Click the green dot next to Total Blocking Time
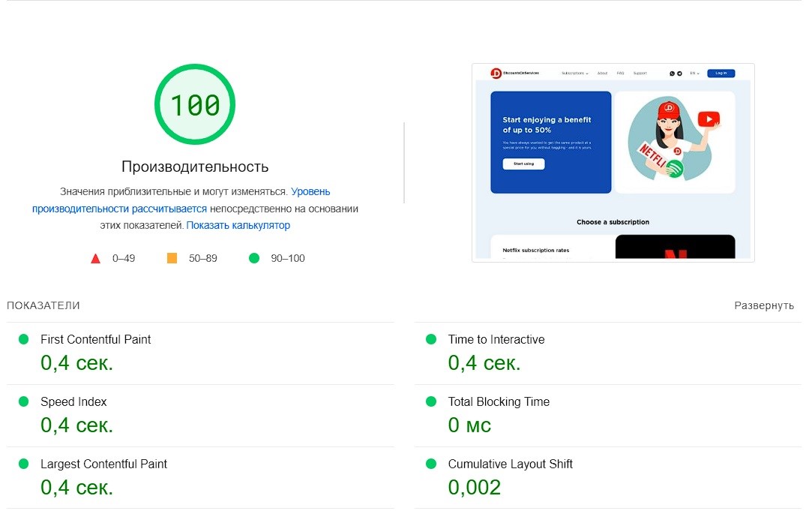 [432, 401]
